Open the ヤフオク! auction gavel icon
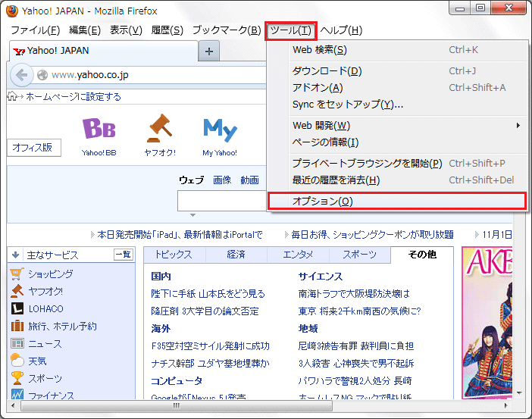Screen dimensions: 532x419 [x=159, y=130]
